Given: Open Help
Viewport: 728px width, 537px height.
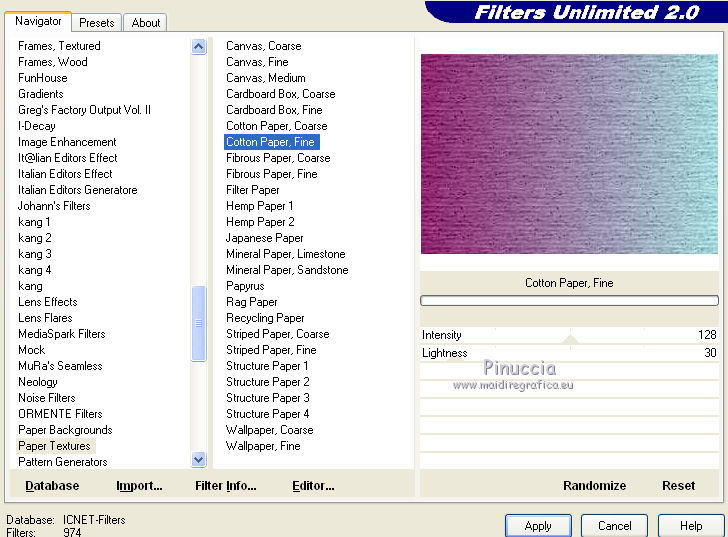Looking at the screenshot, I should tap(691, 526).
